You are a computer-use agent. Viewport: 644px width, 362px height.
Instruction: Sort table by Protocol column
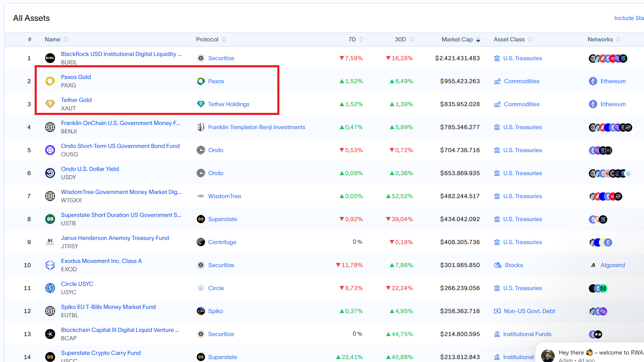211,39
